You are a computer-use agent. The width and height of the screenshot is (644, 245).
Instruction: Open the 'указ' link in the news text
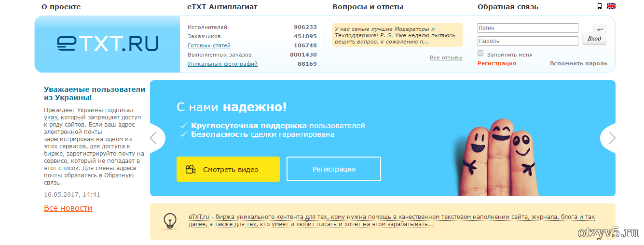pyautogui.click(x=51, y=117)
